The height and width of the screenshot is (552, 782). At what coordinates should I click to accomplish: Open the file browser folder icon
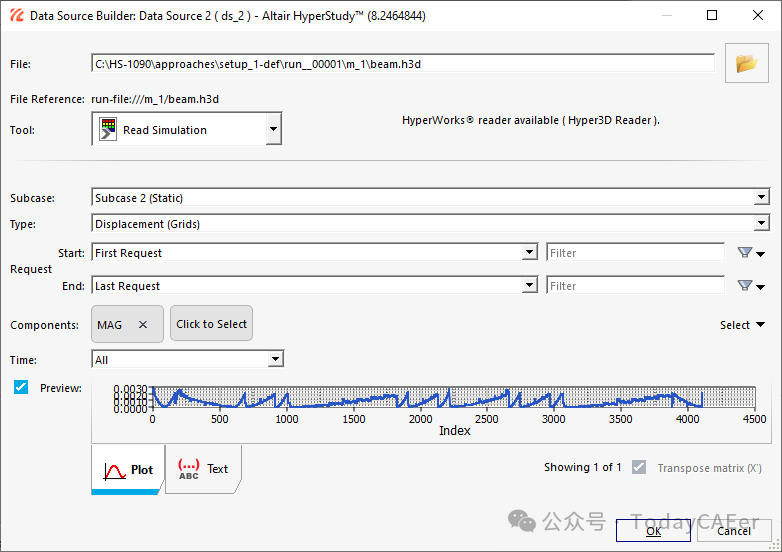pos(746,63)
